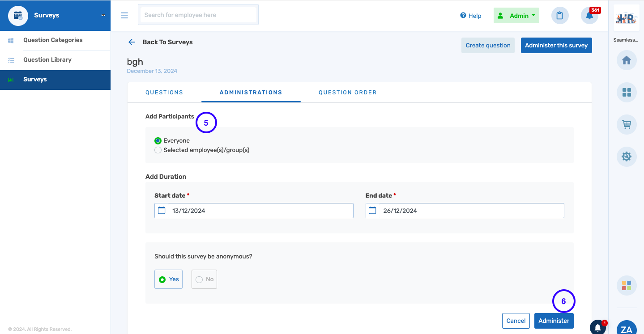Click the Create question button

pyautogui.click(x=488, y=45)
